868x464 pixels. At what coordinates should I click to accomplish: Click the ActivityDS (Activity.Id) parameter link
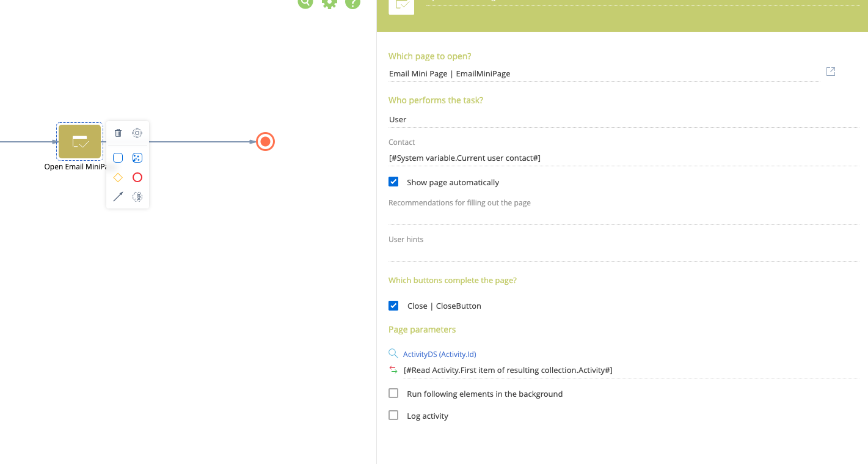[x=439, y=354]
